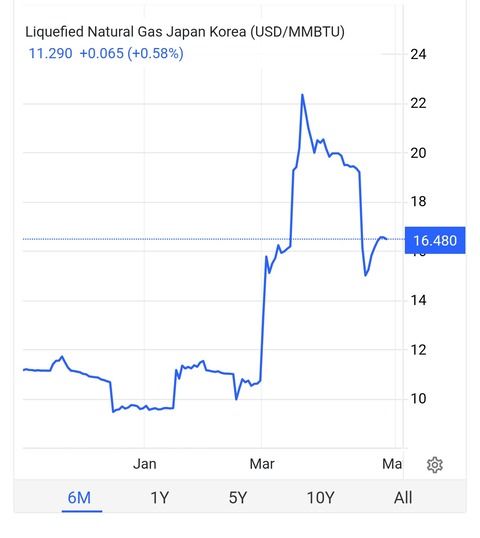Click the Liquefied Natural Gas Japan Korea title
This screenshot has height=538, width=480.
(x=185, y=32)
